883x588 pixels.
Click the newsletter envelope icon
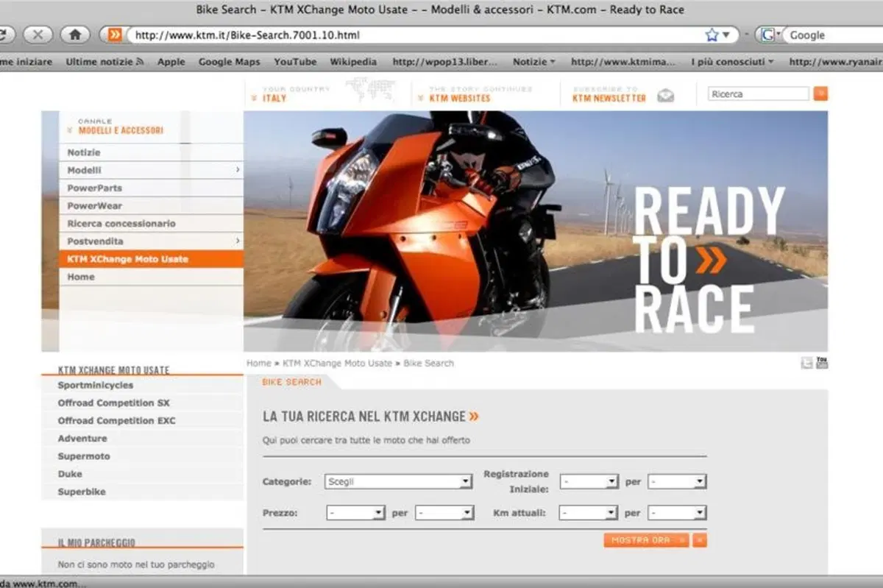665,95
